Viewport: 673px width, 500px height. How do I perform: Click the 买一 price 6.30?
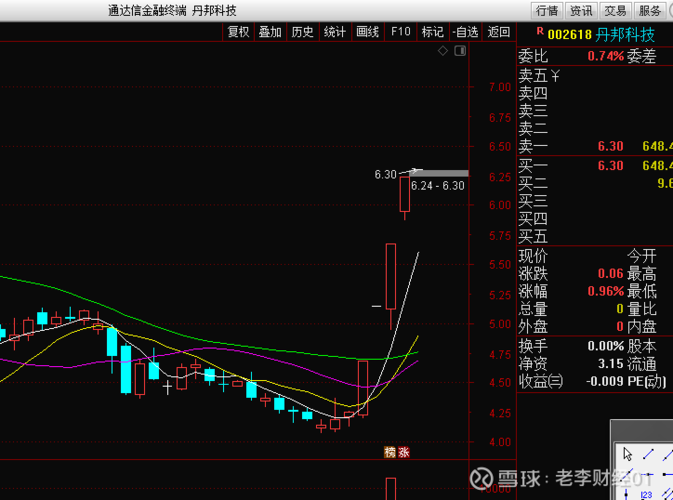[610, 166]
